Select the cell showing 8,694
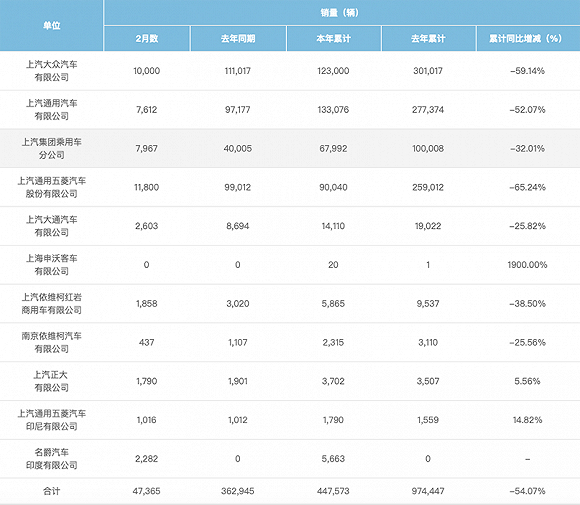The image size is (580, 505). (238, 226)
